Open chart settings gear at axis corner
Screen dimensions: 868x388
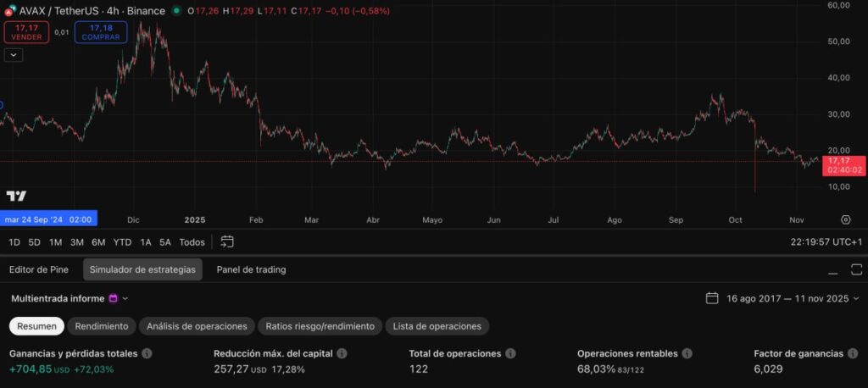click(845, 219)
